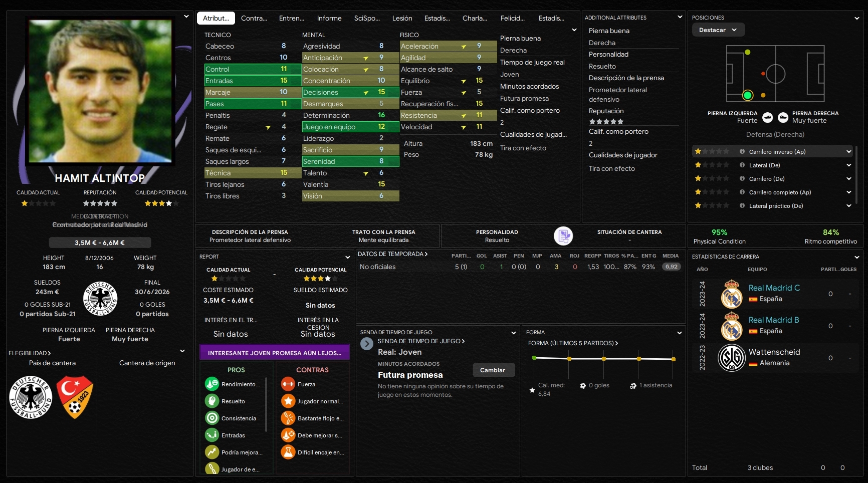The image size is (868, 483).
Task: Click the Entradas pro icon
Action: pos(212,435)
